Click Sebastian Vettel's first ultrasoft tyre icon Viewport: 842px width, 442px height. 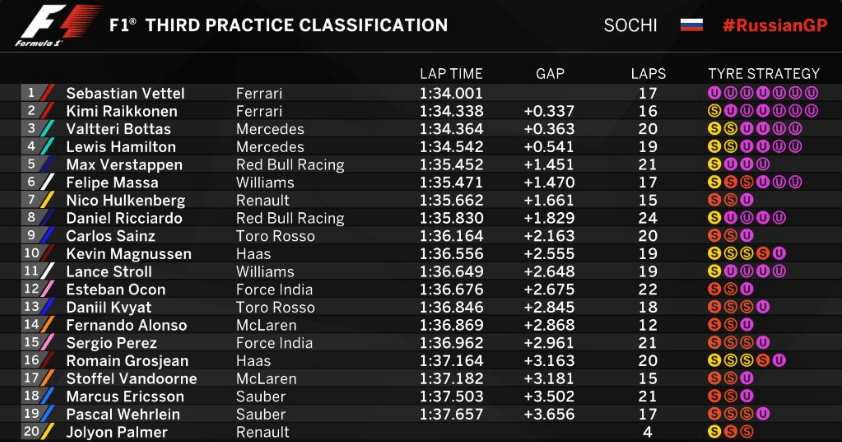coord(714,93)
